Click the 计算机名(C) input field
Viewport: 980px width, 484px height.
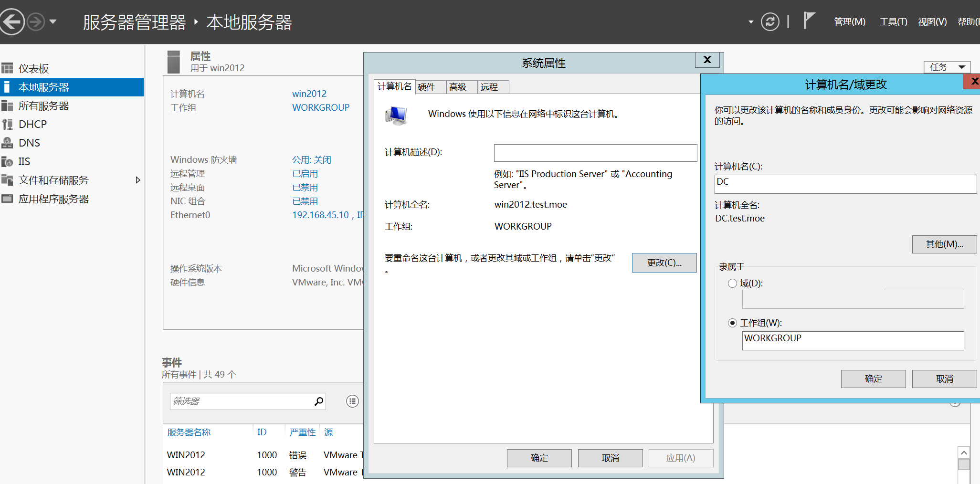point(845,184)
